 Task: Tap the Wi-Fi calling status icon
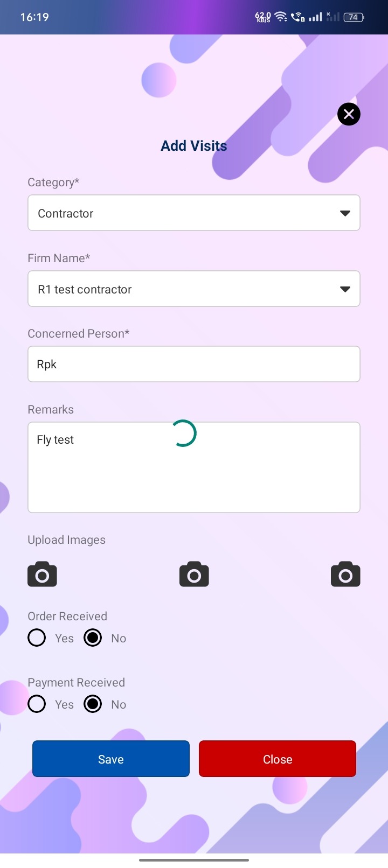click(x=297, y=17)
